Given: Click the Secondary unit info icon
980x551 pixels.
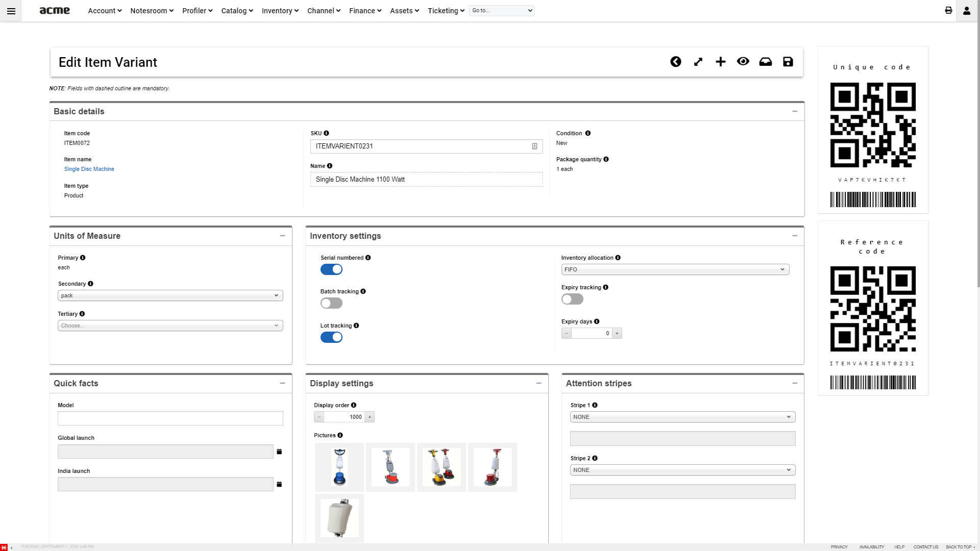Looking at the screenshot, I should 90,284.
